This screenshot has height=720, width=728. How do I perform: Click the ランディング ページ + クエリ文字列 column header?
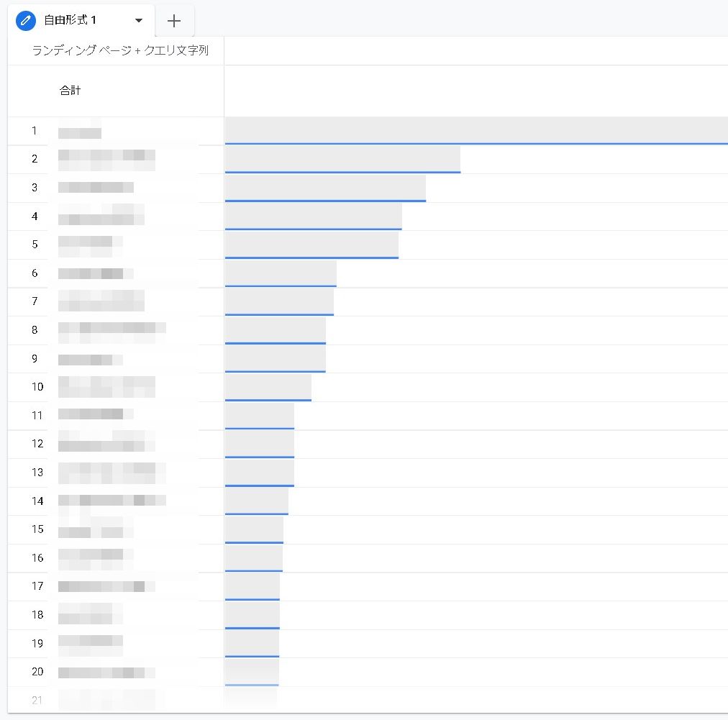(x=121, y=51)
